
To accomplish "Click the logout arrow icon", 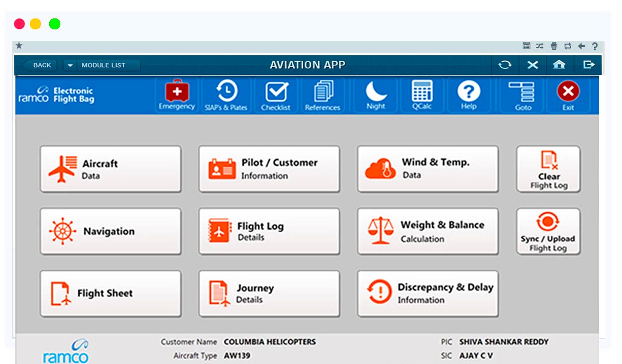I will tap(589, 65).
